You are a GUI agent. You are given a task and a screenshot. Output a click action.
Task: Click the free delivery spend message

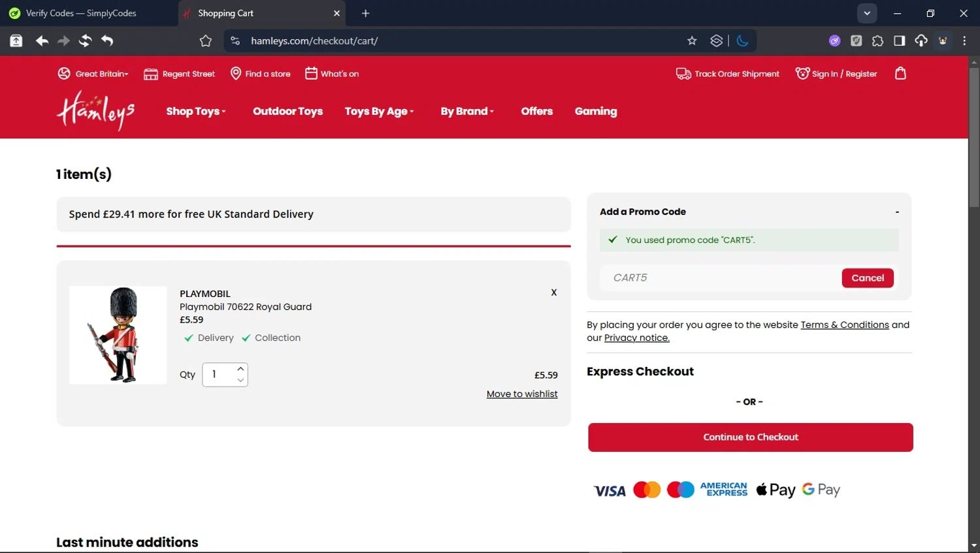click(x=191, y=214)
